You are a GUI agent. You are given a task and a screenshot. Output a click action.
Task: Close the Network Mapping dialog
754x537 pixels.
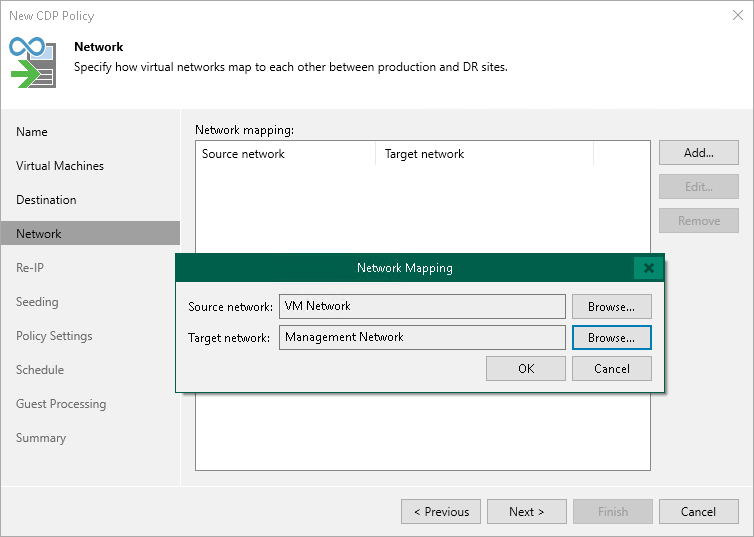(649, 268)
